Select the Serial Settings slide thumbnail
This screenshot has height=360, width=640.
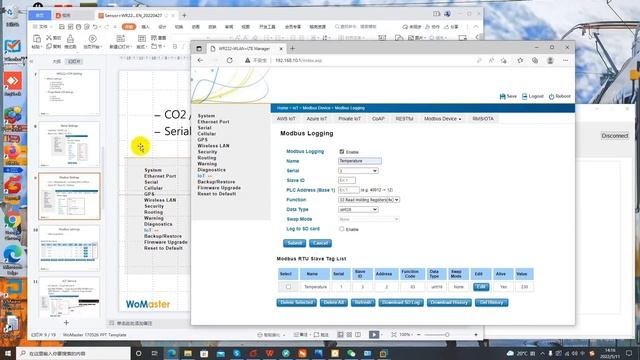pos(69,144)
